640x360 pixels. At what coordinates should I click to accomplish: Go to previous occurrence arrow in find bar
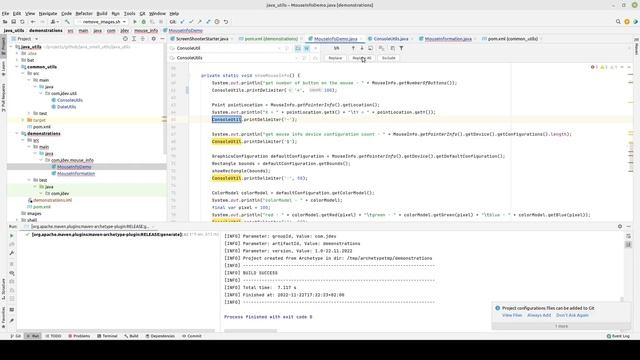coord(353,48)
